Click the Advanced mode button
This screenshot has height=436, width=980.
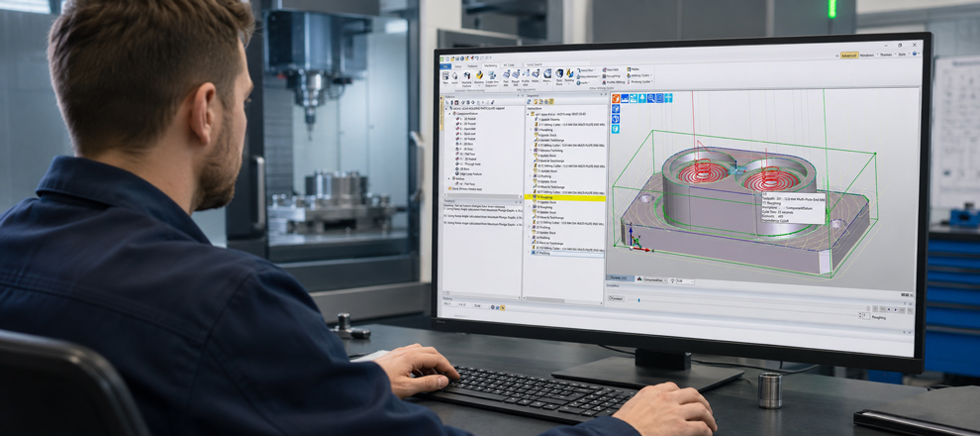click(849, 55)
